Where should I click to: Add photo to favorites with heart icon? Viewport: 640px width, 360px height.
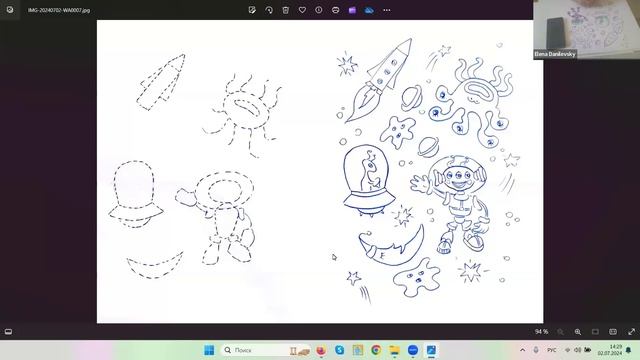[x=302, y=10]
